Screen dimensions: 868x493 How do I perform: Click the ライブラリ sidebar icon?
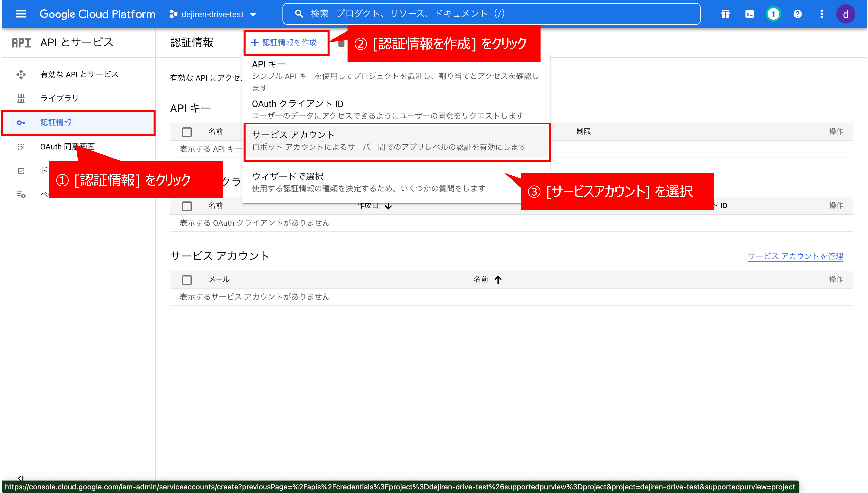pos(21,98)
